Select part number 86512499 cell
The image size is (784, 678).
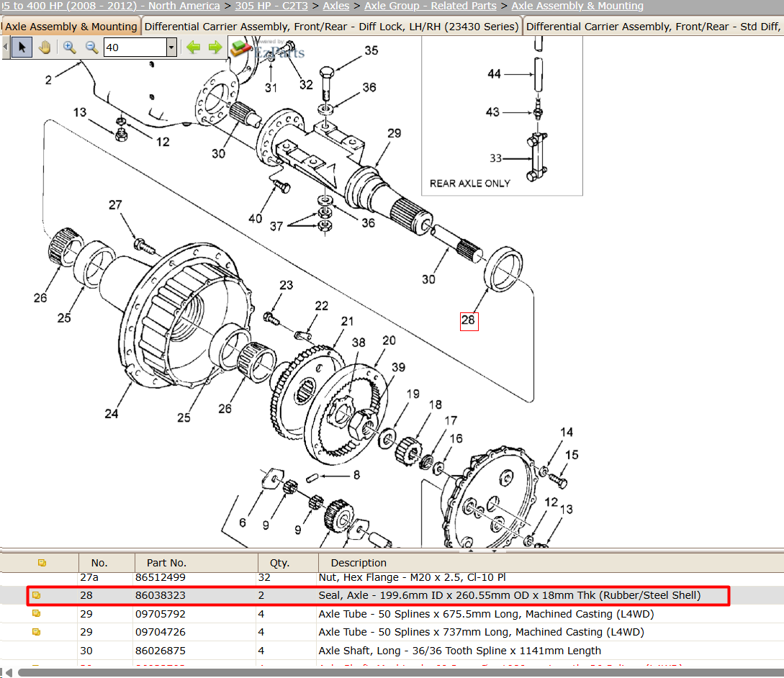click(161, 577)
